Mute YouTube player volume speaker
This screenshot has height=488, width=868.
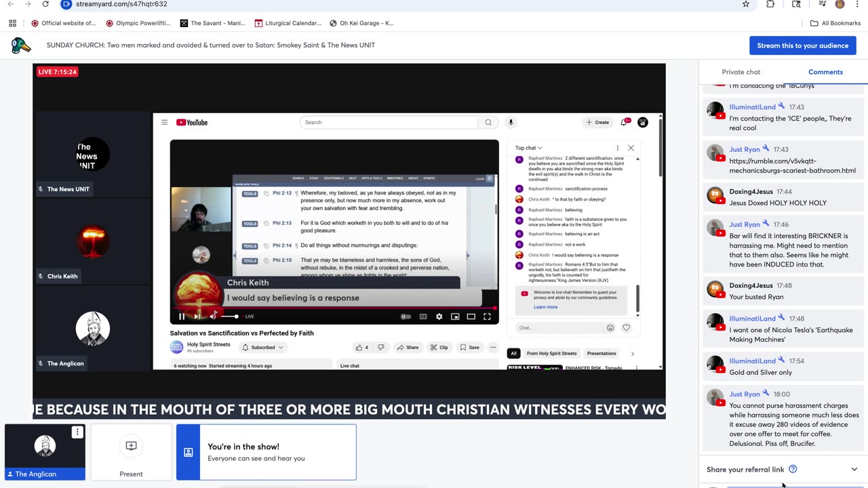(213, 317)
